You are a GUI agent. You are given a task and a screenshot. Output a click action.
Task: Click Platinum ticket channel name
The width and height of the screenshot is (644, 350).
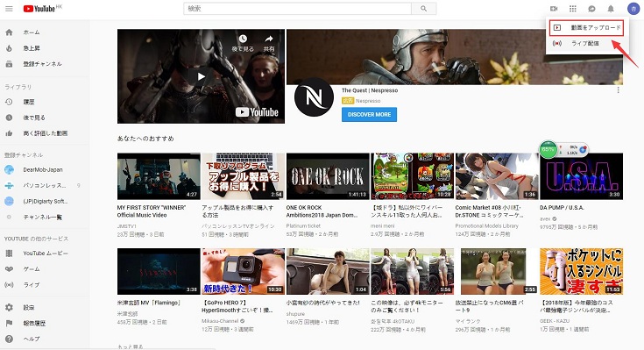pos(303,225)
